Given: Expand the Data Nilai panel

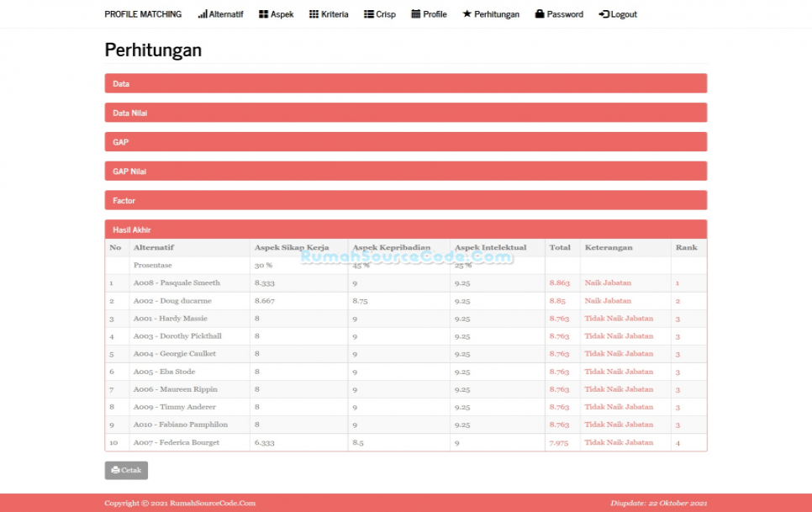Looking at the screenshot, I should click(405, 113).
